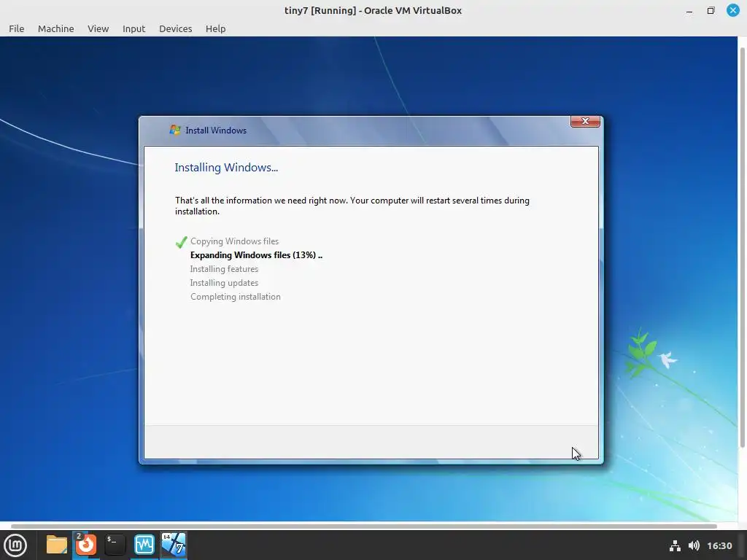Open the Devices menu
Screen dimensions: 747x560
click(175, 28)
